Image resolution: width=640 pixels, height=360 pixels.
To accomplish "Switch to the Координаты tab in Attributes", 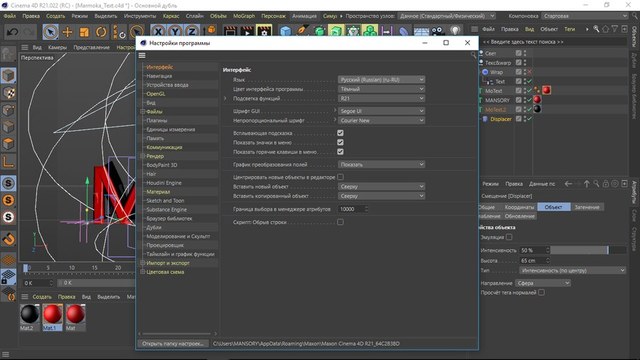I will point(519,207).
